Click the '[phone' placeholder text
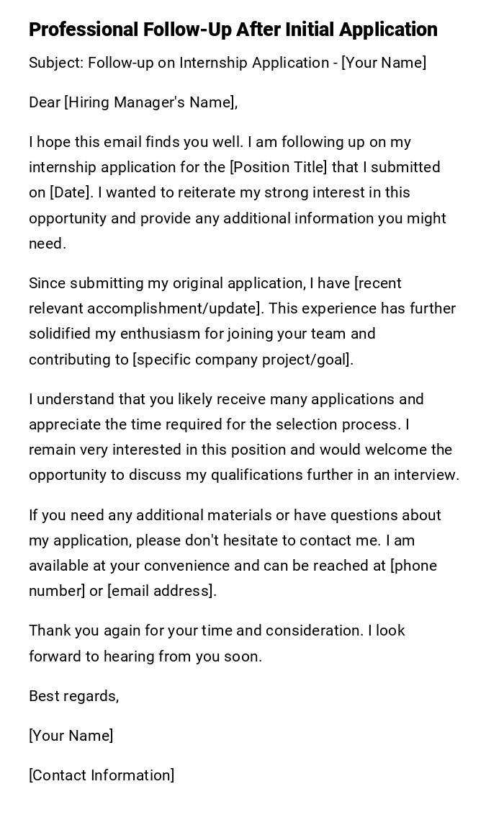The image size is (504, 820). pyautogui.click(x=413, y=566)
